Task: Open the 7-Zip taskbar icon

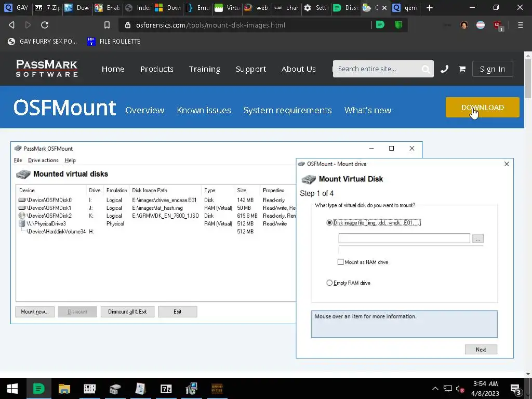Action: [x=166, y=389]
